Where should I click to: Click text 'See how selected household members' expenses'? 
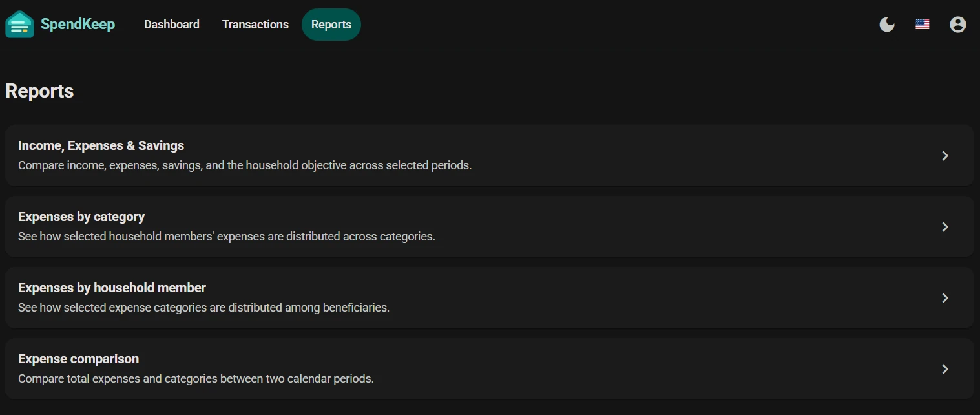[x=141, y=237]
